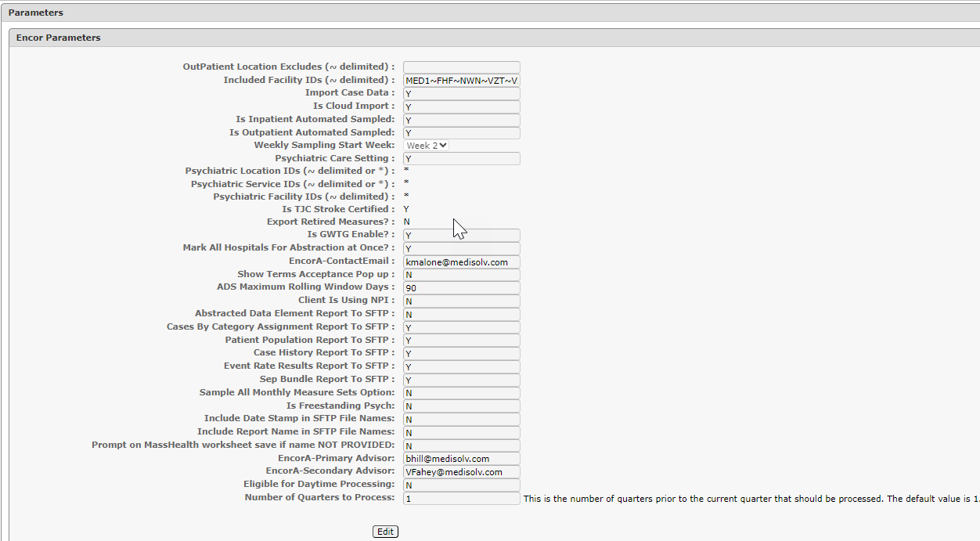Click the Client Is Using NPI field
This screenshot has height=541, width=980.
pyautogui.click(x=462, y=301)
